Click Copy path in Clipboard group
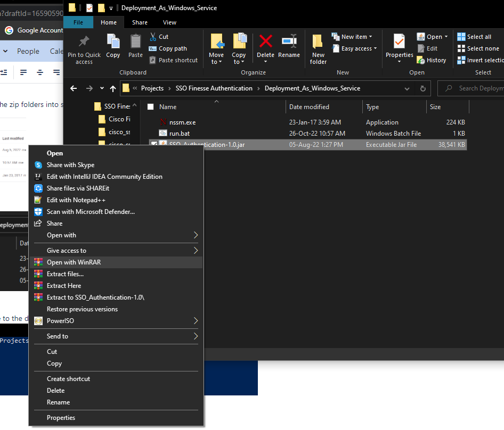Screen dimensions: 504x430 [173, 48]
